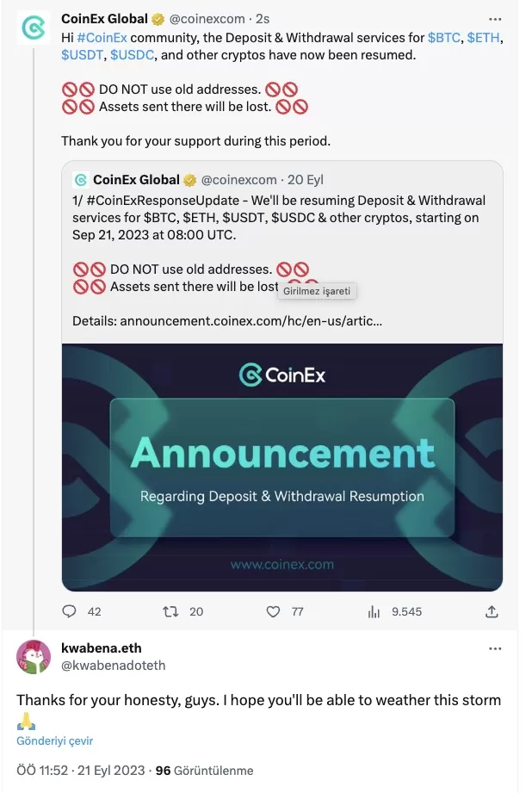Click the $BTC cashtag link
The image size is (532, 793).
(444, 37)
